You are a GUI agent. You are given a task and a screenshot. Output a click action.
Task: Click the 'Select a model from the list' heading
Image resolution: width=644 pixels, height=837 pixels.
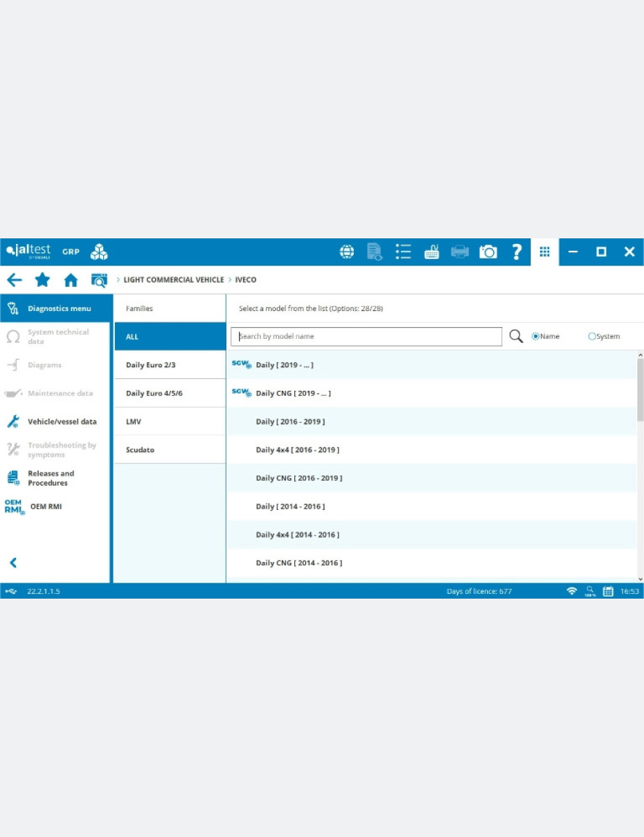[311, 308]
